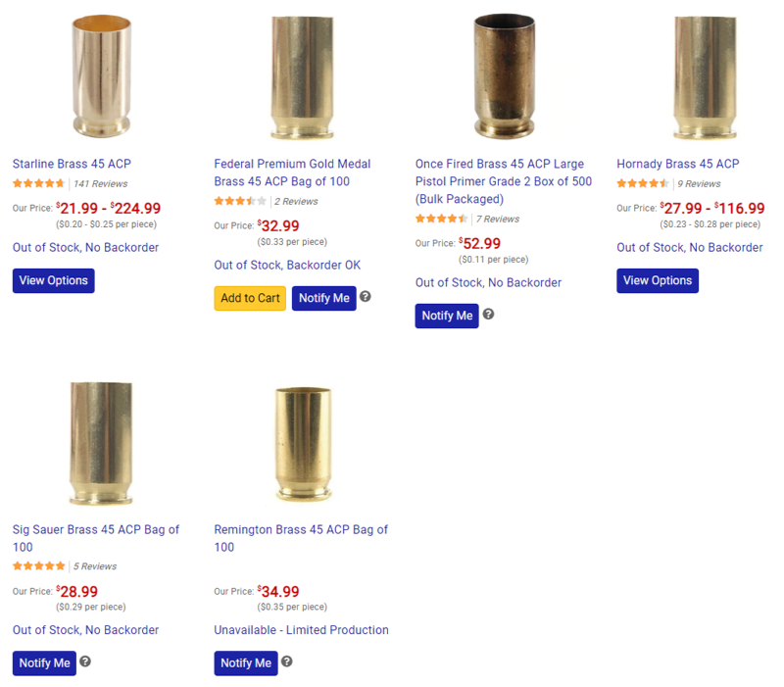Click Sig Sauer Brass product image
This screenshot has height=687, width=784.
click(100, 443)
